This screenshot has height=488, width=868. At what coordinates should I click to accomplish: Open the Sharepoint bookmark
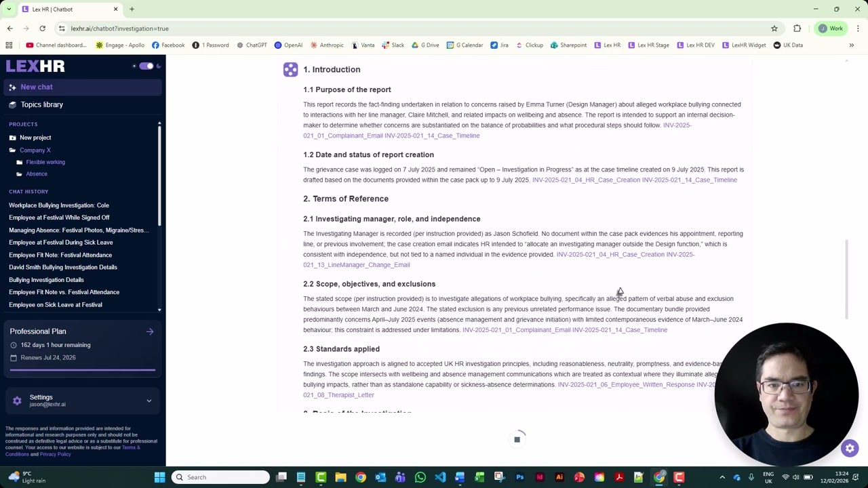tap(568, 45)
